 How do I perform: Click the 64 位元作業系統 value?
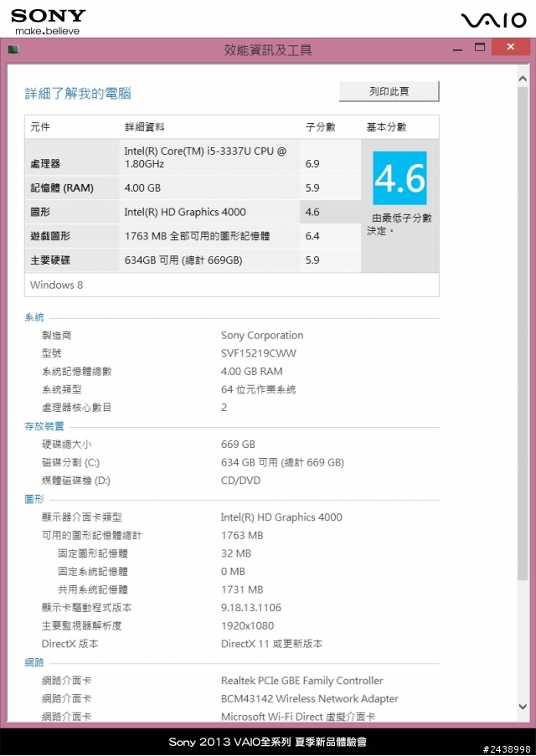coord(259,389)
